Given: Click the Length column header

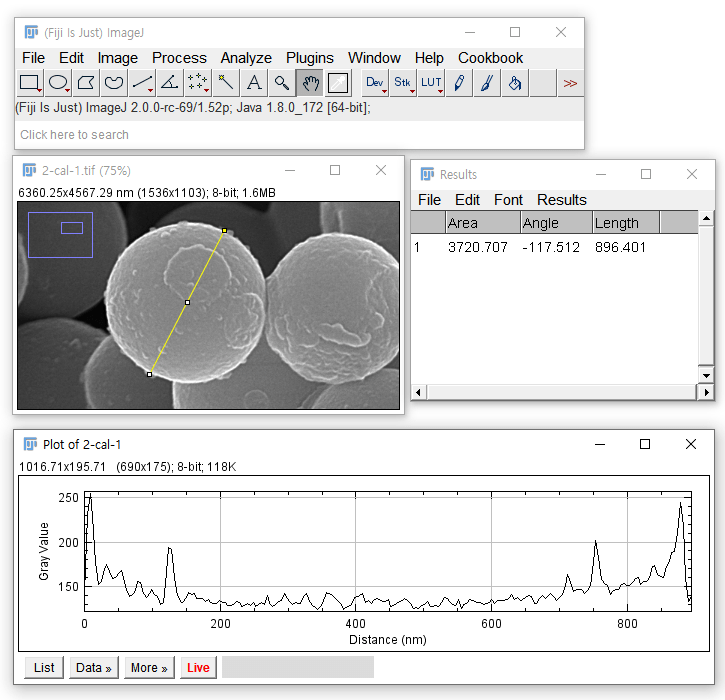Looking at the screenshot, I should click(626, 223).
